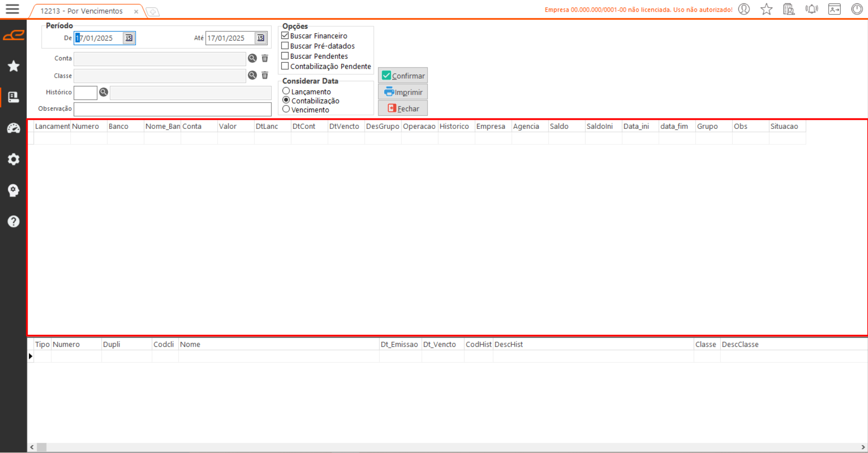Click the help question mark icon
This screenshot has width=868, height=453.
click(x=14, y=222)
